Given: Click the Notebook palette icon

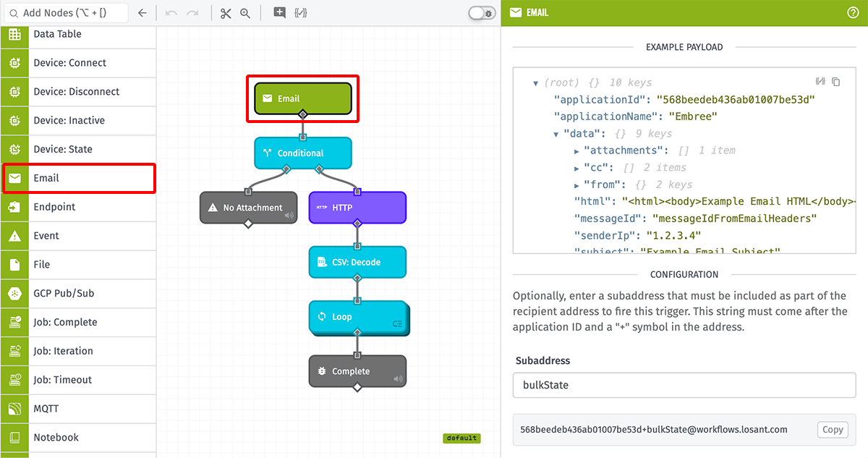Looking at the screenshot, I should click(14, 438).
